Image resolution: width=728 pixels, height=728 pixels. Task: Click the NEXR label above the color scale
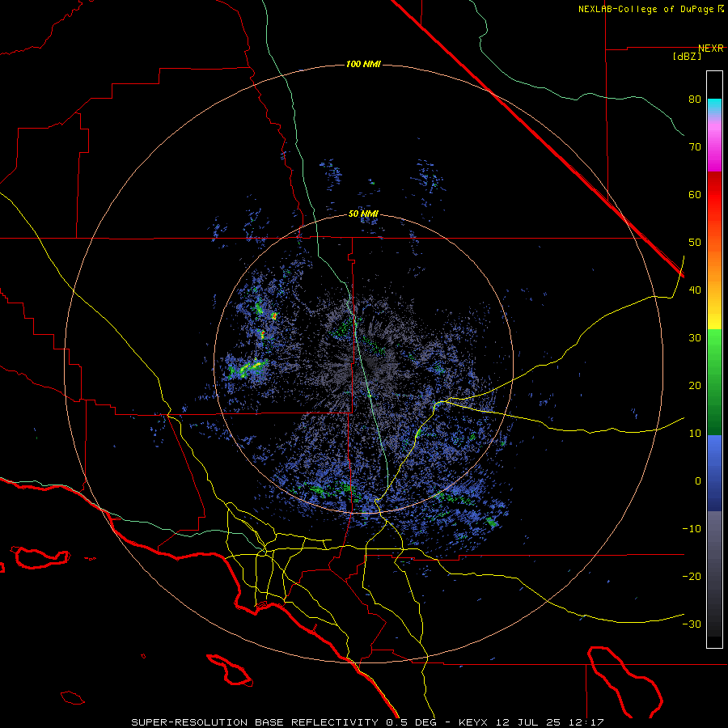[x=710, y=49]
